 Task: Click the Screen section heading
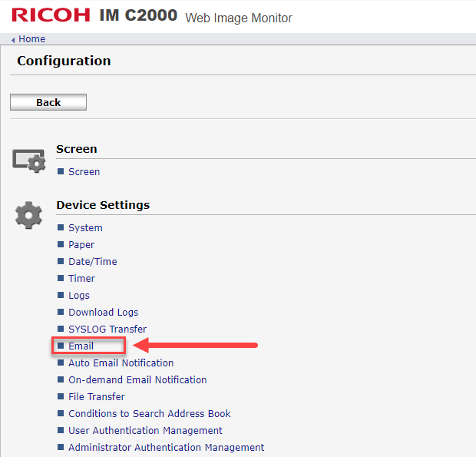77,149
